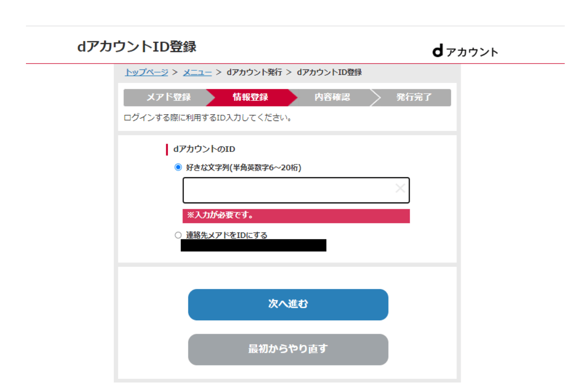Click the dアカウントID登録 breadcrumb item
Image resolution: width=588 pixels, height=387 pixels.
pos(329,72)
